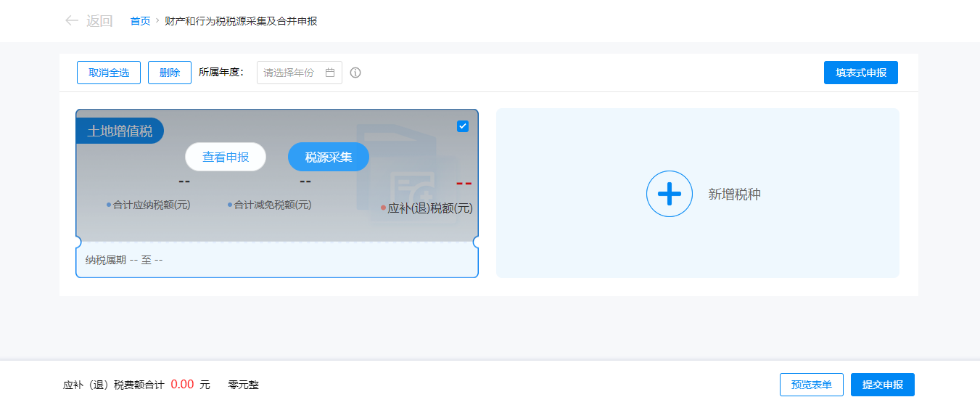
Task: Open 预览表单 preview
Action: point(811,385)
